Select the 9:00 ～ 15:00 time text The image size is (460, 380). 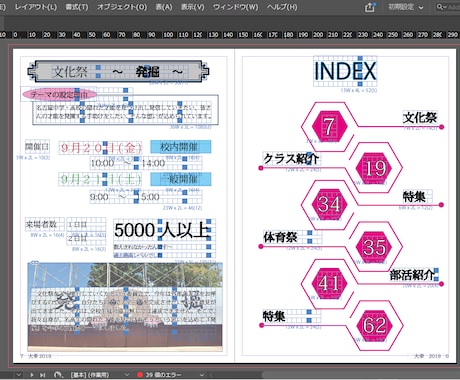point(146,197)
